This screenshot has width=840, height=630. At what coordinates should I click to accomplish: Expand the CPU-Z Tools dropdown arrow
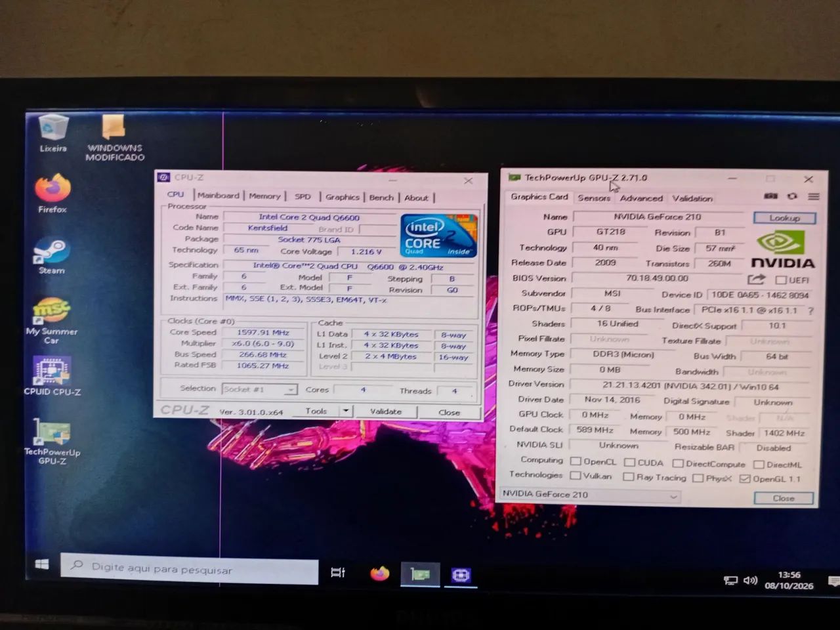[x=346, y=411]
